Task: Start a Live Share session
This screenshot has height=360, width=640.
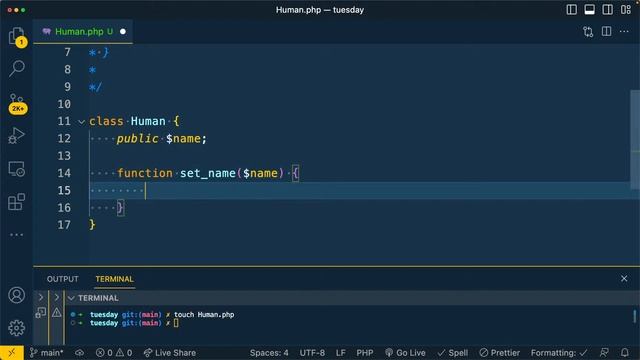Action: [169, 353]
